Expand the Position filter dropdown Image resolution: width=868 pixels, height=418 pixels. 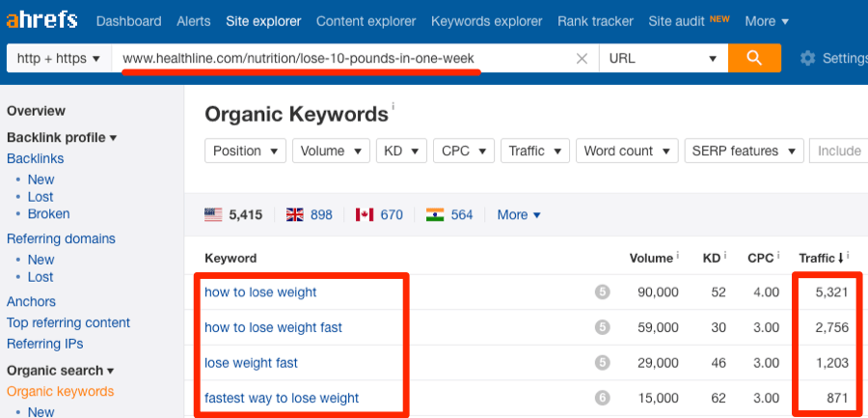coord(246,151)
